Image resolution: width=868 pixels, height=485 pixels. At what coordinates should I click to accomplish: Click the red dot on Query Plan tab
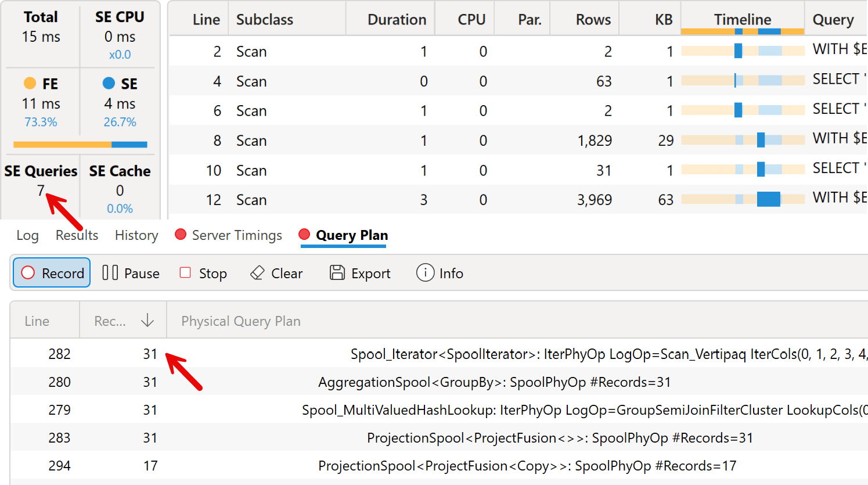tap(304, 235)
